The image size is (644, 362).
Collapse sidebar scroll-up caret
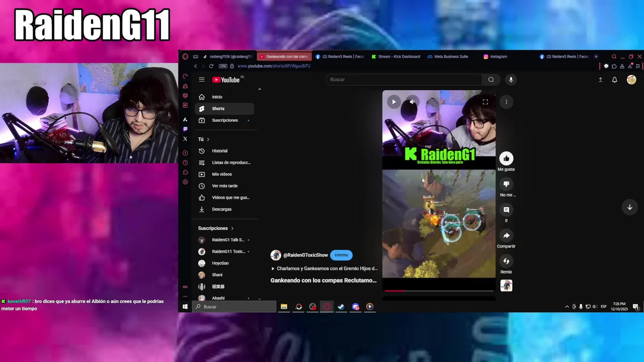point(259,89)
